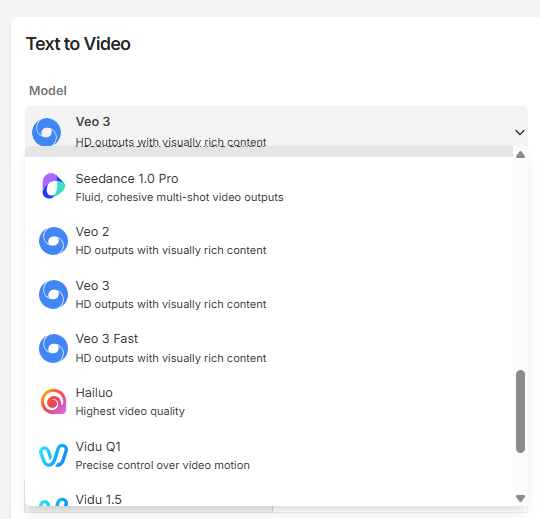Image resolution: width=540 pixels, height=519 pixels.
Task: Click the Text to Video heading
Action: pos(78,44)
